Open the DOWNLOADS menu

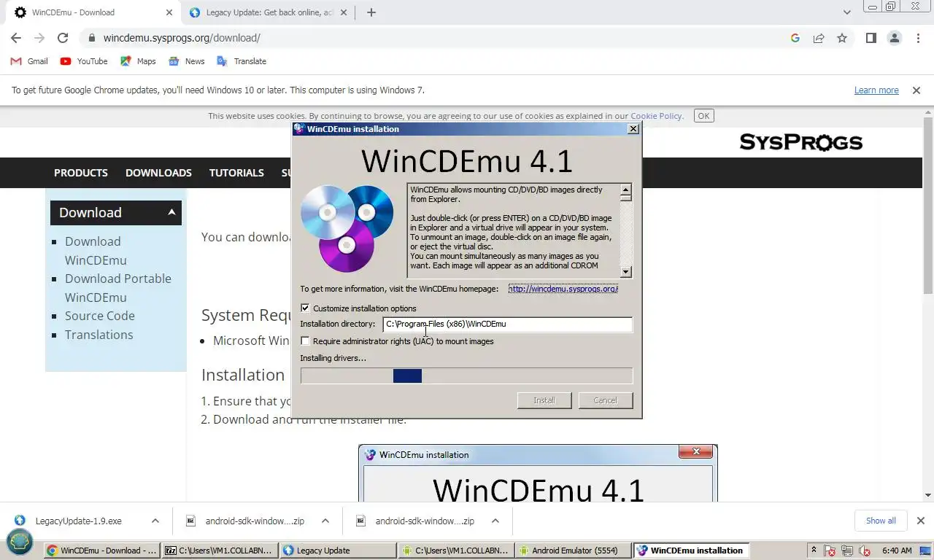pos(158,173)
